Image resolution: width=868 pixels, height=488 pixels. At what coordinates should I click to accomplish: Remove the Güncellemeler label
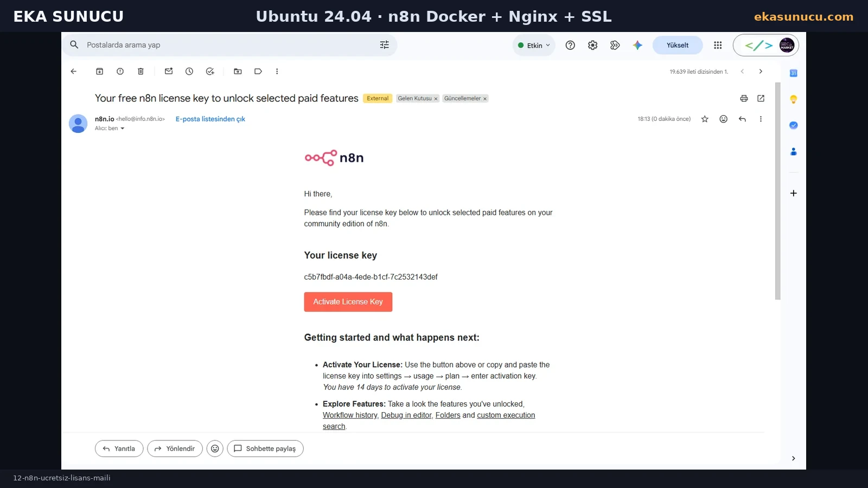coord(485,99)
